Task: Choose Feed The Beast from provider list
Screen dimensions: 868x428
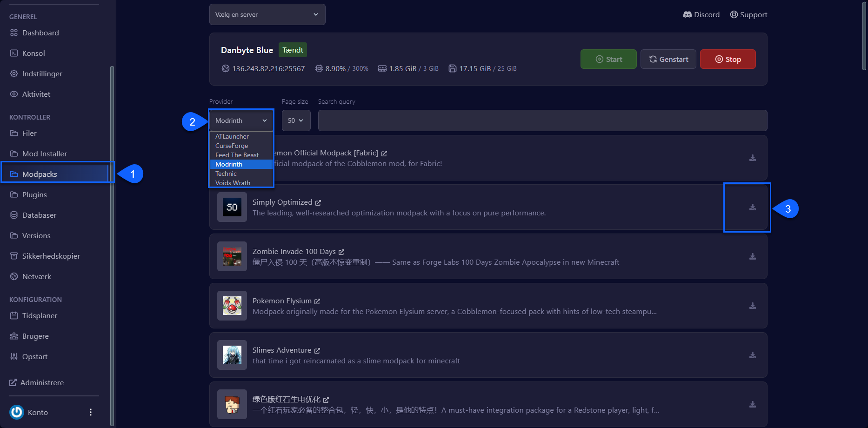Action: click(241, 155)
